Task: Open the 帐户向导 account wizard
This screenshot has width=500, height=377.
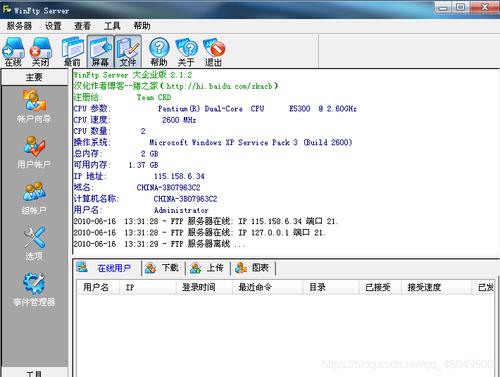Action: click(34, 106)
